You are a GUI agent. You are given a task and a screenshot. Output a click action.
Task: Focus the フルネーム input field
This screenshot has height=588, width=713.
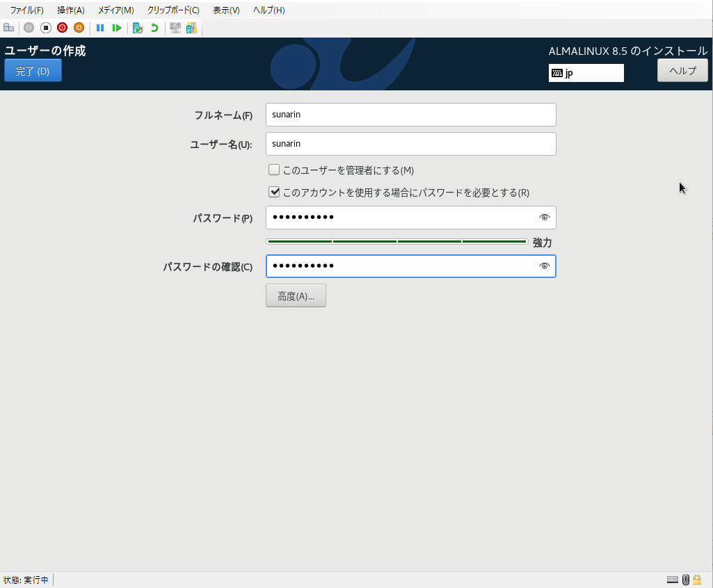tap(411, 115)
